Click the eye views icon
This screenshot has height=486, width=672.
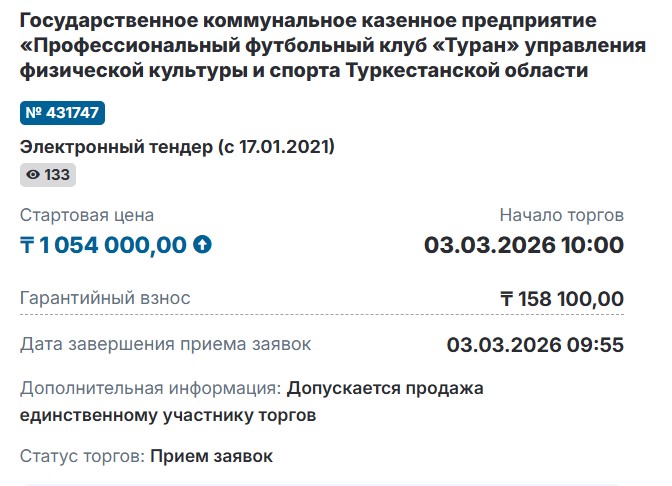point(33,175)
